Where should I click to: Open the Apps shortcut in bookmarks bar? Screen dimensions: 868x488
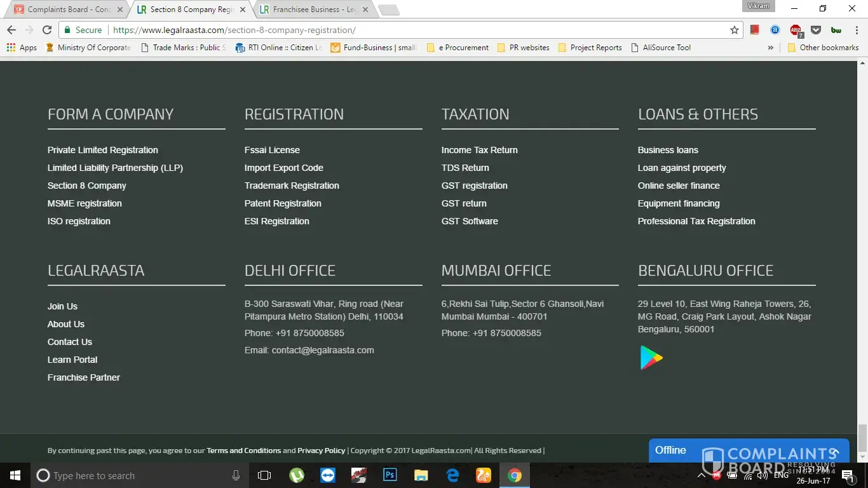click(22, 48)
